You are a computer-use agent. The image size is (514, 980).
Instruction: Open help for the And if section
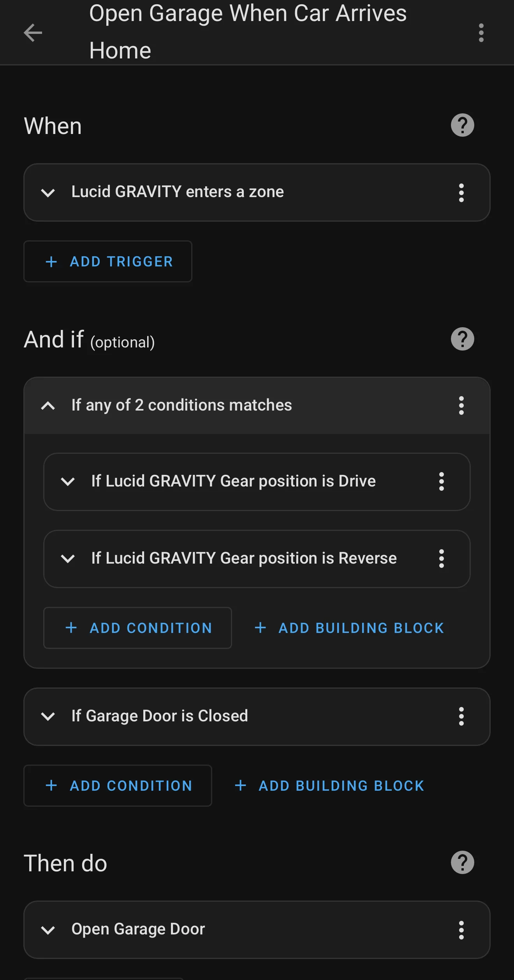click(x=463, y=339)
